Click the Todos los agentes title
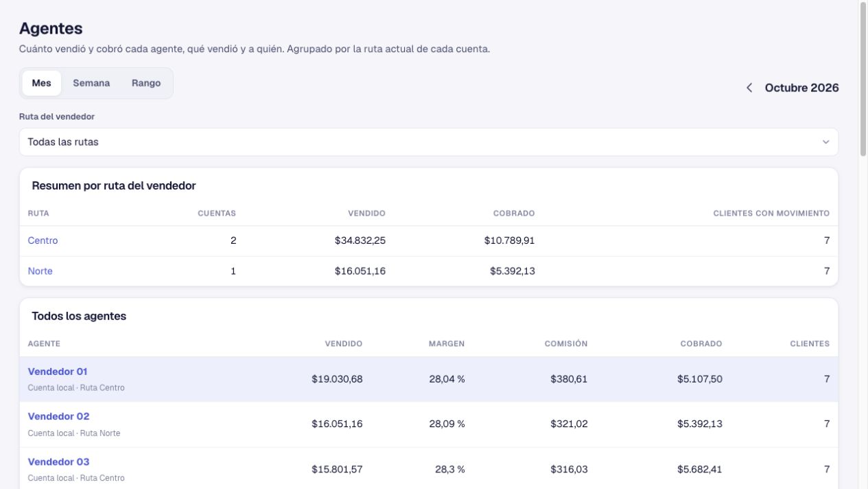The width and height of the screenshot is (868, 489). click(x=79, y=316)
